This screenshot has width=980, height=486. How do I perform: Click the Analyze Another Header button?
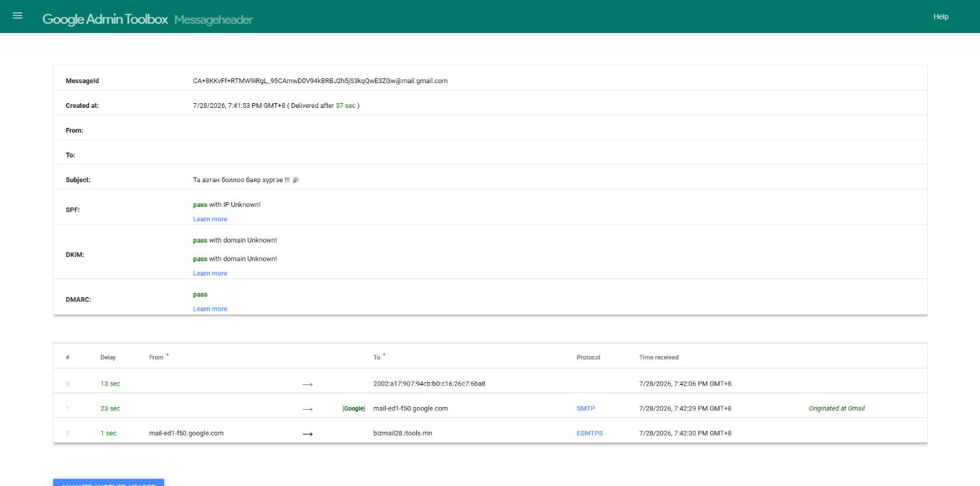click(x=109, y=483)
